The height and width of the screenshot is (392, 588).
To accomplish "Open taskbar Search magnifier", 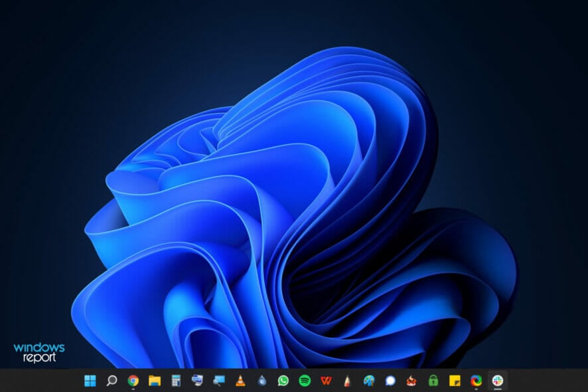I will coord(111,380).
